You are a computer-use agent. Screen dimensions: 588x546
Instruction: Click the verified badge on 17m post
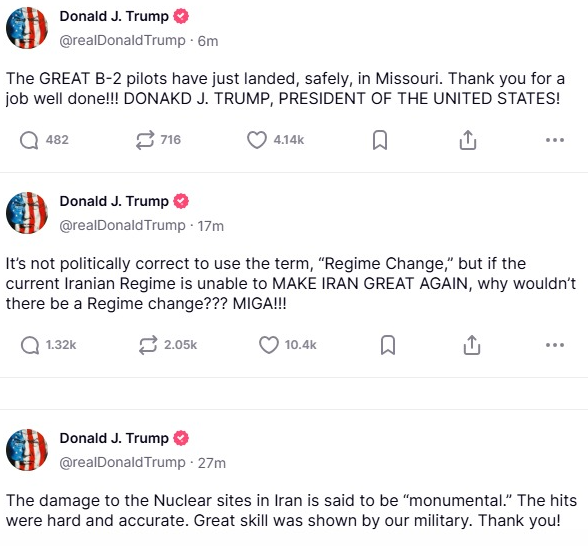(181, 201)
